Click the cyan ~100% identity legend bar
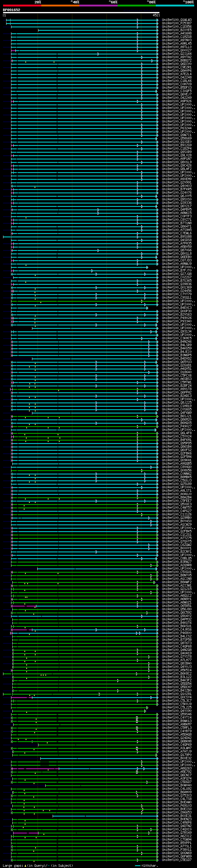 pos(175,6)
